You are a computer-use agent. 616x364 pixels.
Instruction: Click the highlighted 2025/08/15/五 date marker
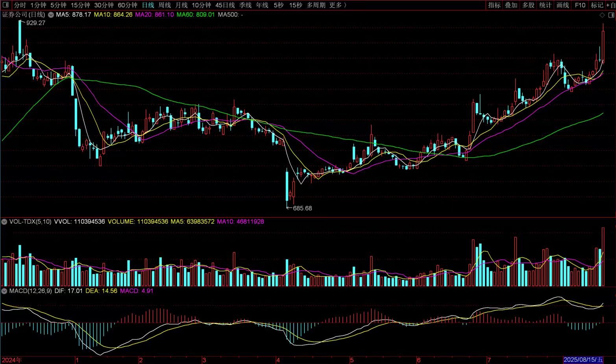coord(583,360)
